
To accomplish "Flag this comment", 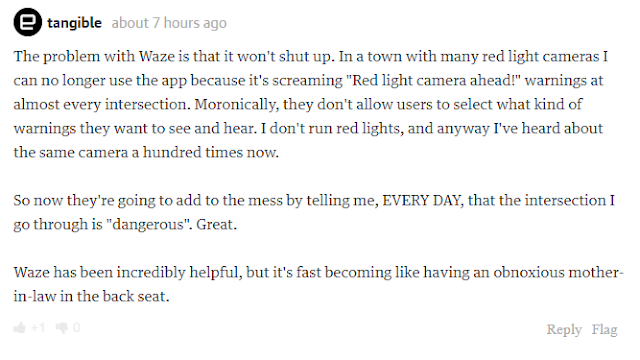I will 604,329.
